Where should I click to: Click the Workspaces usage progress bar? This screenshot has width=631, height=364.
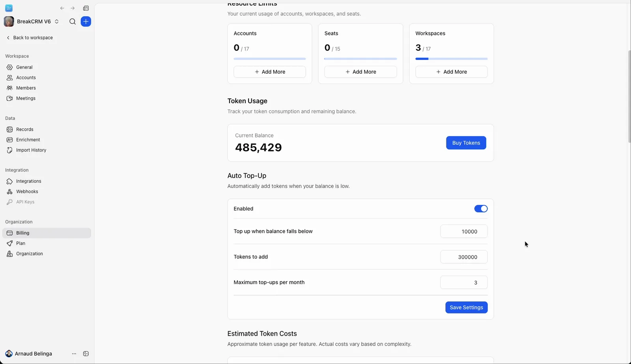(x=452, y=59)
